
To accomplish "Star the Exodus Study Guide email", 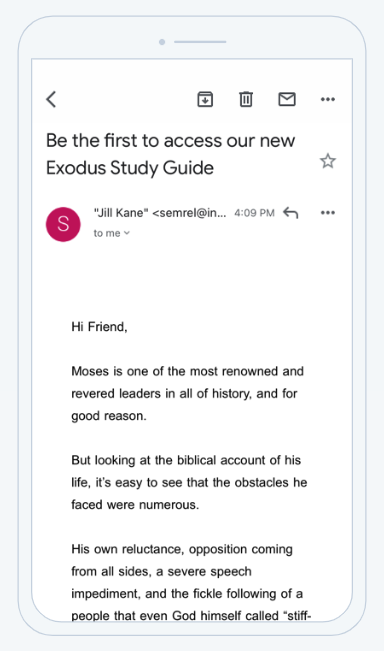I will [x=328, y=161].
